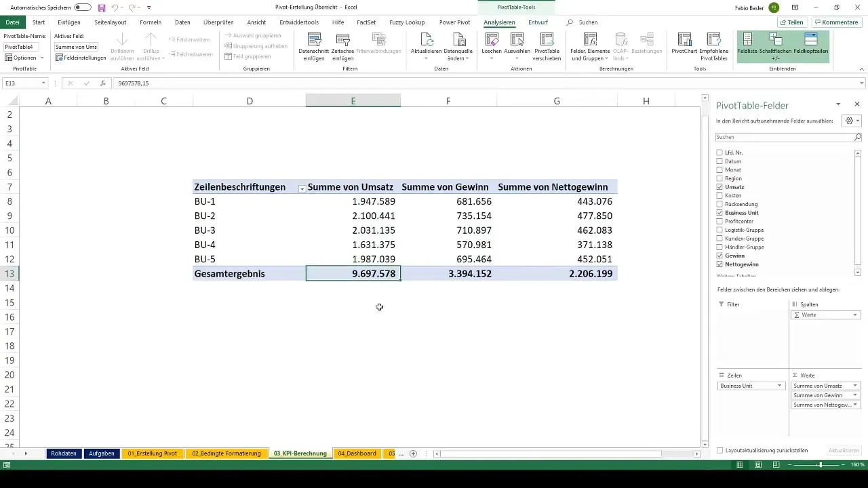This screenshot has width=868, height=488.
Task: Click the horizontal sheet scrollbar
Action: [552, 453]
